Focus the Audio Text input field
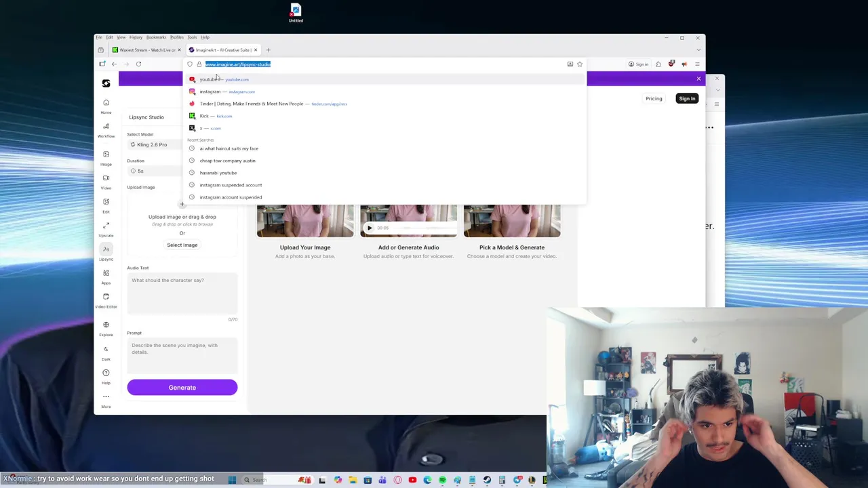This screenshot has height=488, width=868. [x=182, y=293]
